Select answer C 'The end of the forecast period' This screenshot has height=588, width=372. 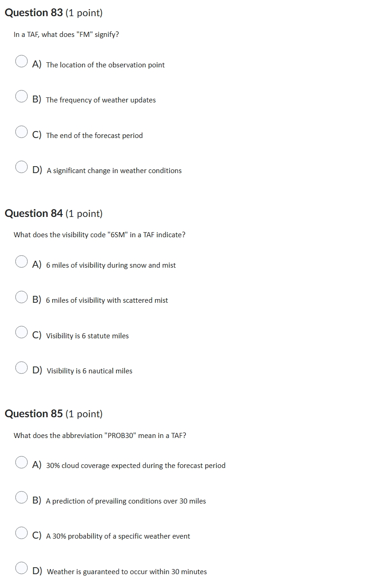pyautogui.click(x=21, y=132)
